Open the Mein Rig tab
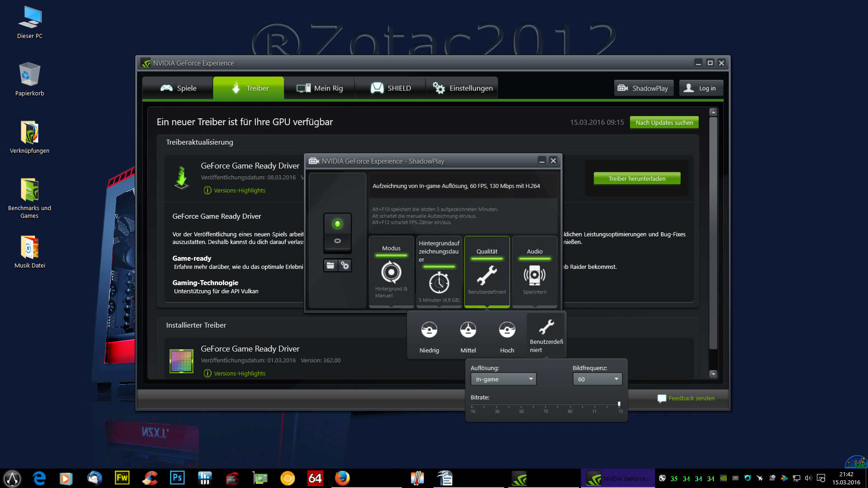The height and width of the screenshot is (488, 868). [x=319, y=88]
